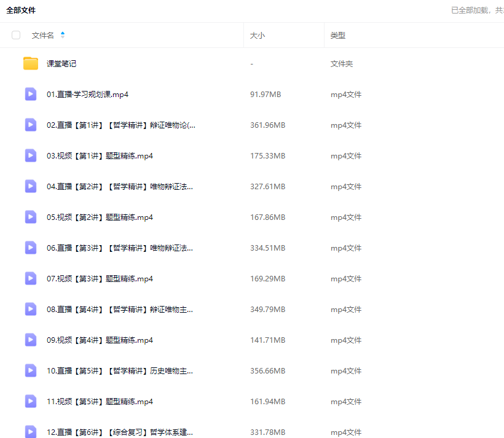Click video icon of 12.直播【第6讲】综合复习
Screen dimensions: 504x438
click(x=31, y=431)
